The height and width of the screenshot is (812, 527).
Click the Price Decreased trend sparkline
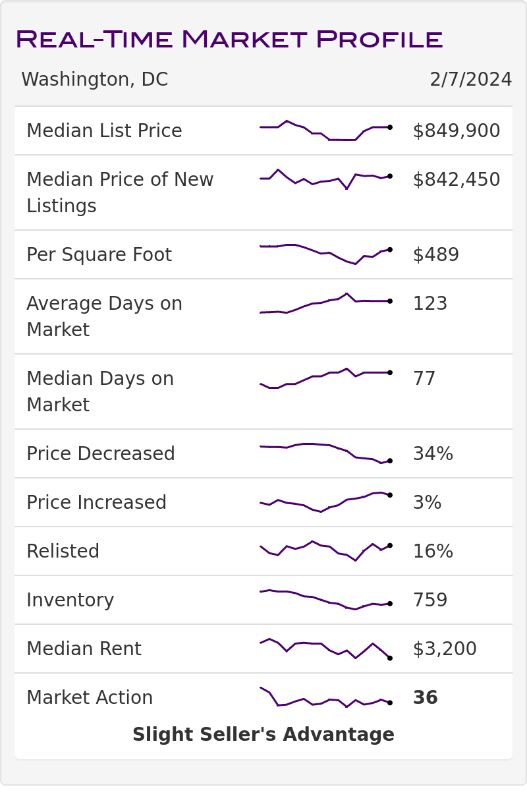pyautogui.click(x=325, y=453)
